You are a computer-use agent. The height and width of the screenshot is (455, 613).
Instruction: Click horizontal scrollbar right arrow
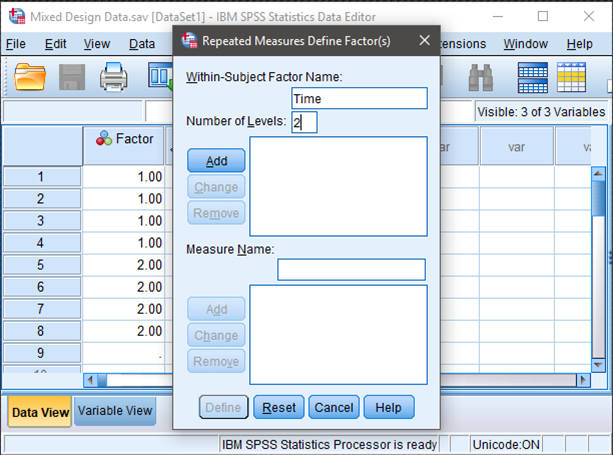[x=583, y=380]
